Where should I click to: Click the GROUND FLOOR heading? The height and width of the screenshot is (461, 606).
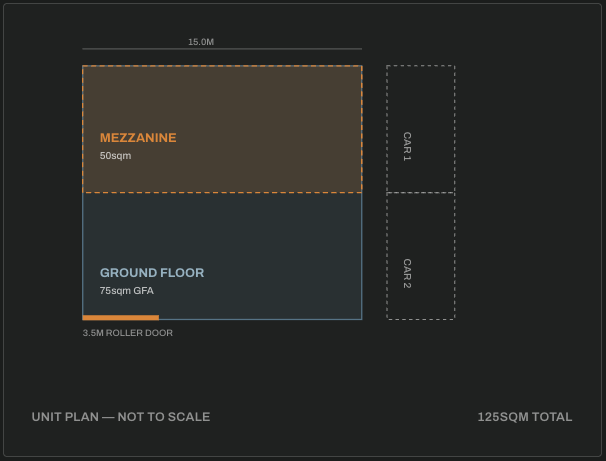[152, 273]
